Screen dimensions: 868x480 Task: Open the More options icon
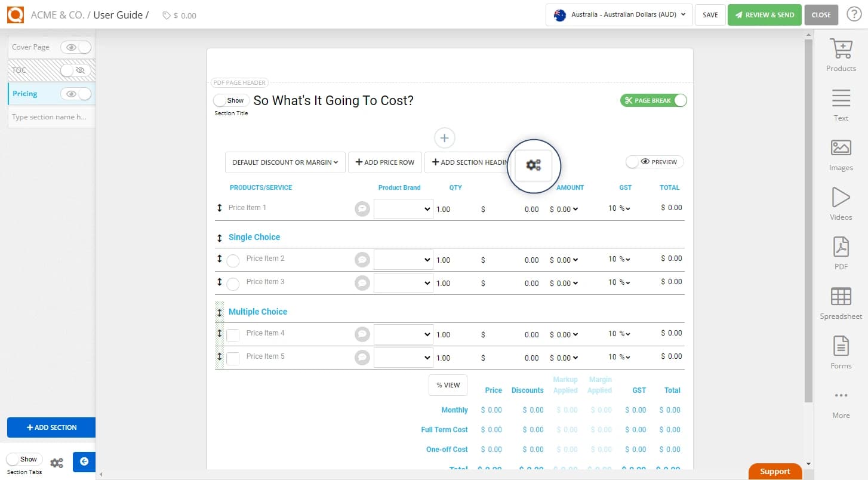point(841,401)
